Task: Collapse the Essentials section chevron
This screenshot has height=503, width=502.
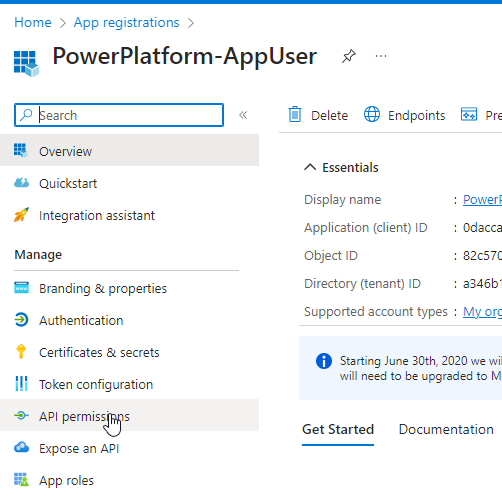Action: pos(310,167)
